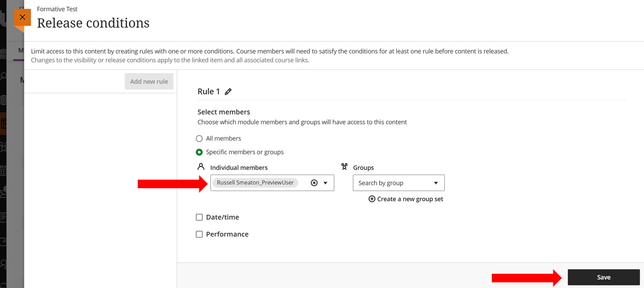Enable the Performance condition checkbox
Viewport: 644px width, 288px height.
(199, 234)
